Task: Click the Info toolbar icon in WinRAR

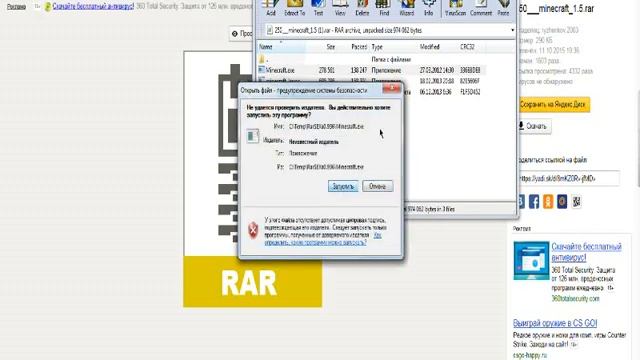Action: [429, 8]
